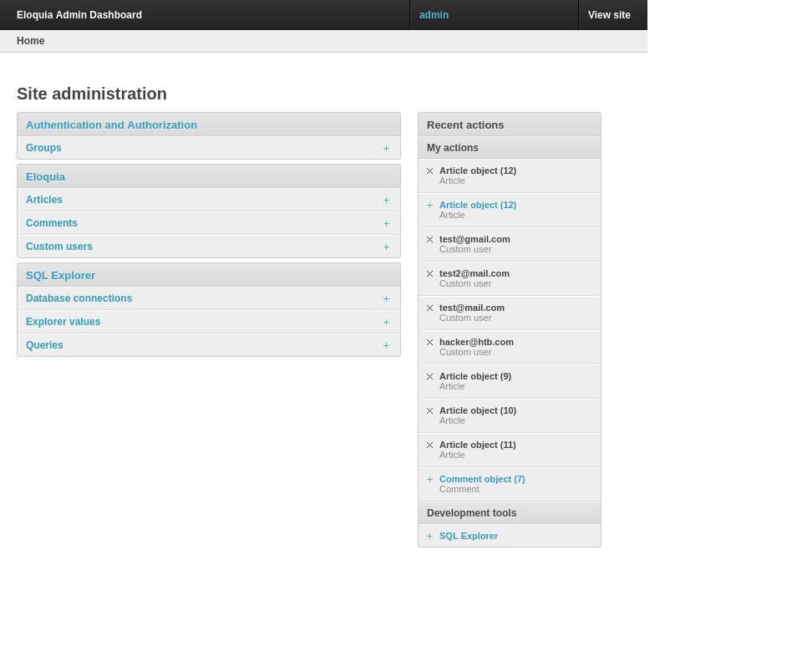Click the X icon beside Article object (11)
The height and width of the screenshot is (672, 802).
click(x=429, y=445)
